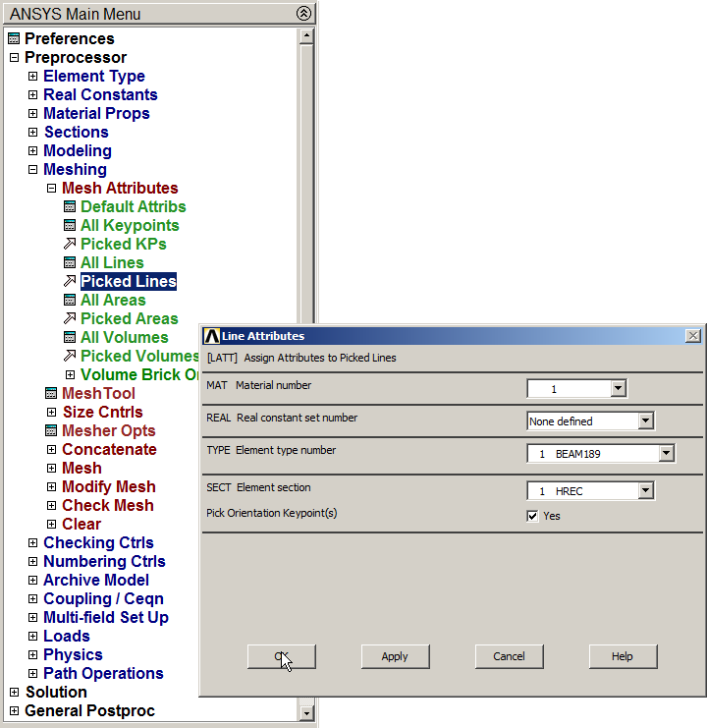Open the TYPE Element type number dropdown
Screen dimensions: 707x728
(x=667, y=454)
